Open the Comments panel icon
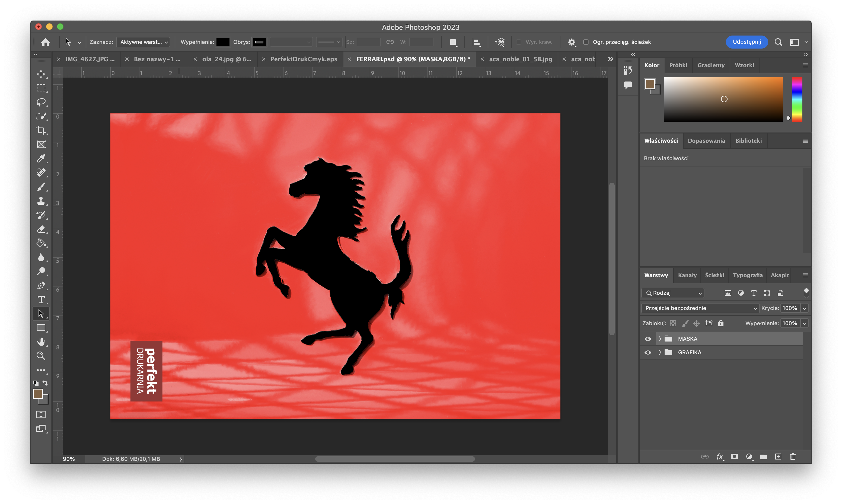Image resolution: width=842 pixels, height=504 pixels. click(x=628, y=85)
